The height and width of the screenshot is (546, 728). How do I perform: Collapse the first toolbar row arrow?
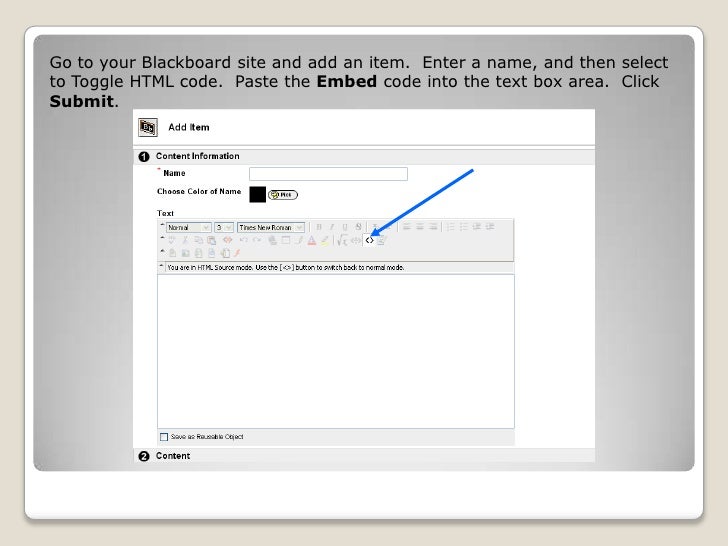click(162, 225)
